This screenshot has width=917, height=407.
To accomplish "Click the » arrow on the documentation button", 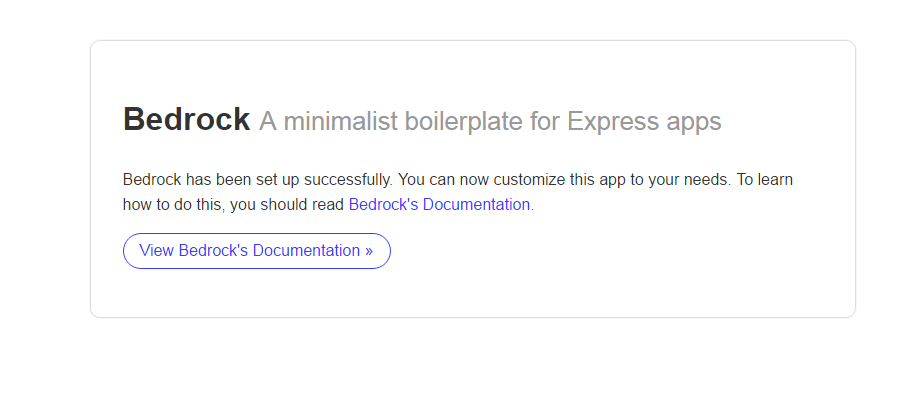I will pyautogui.click(x=368, y=251).
